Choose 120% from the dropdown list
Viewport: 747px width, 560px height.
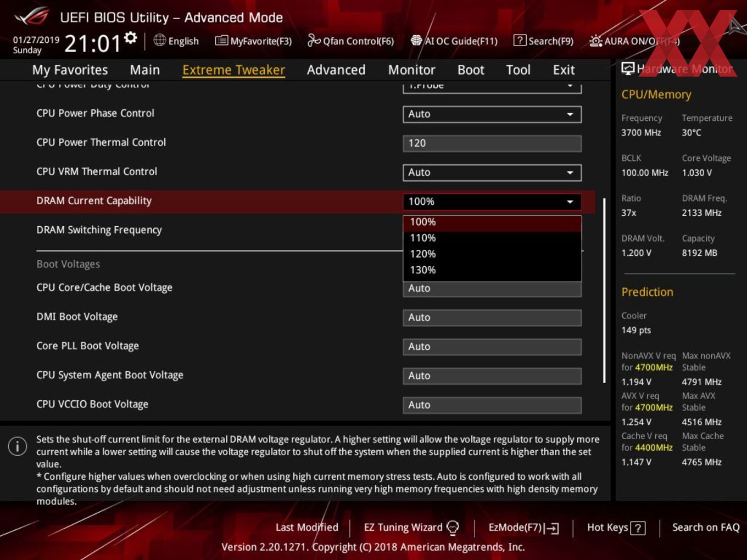pyautogui.click(x=492, y=254)
